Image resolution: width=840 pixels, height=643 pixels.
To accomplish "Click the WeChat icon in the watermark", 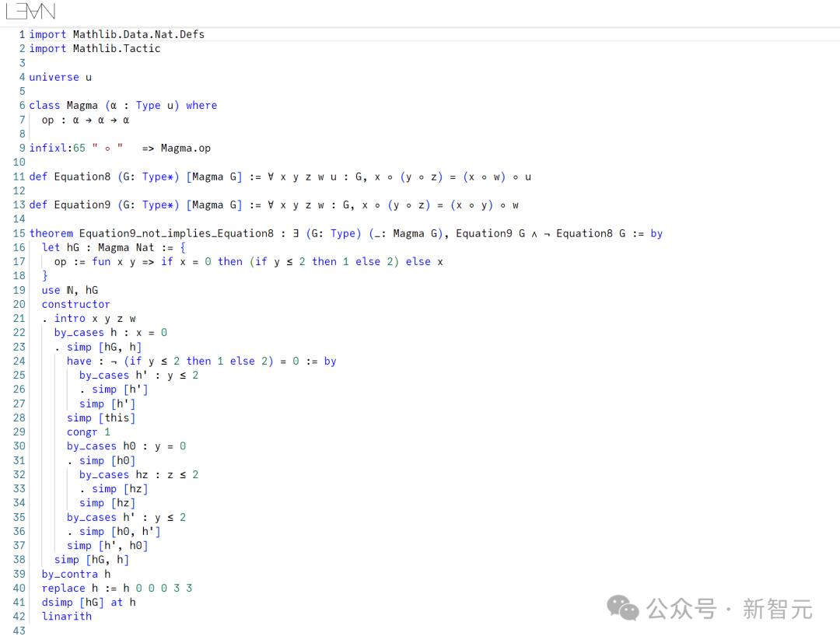I will [623, 608].
